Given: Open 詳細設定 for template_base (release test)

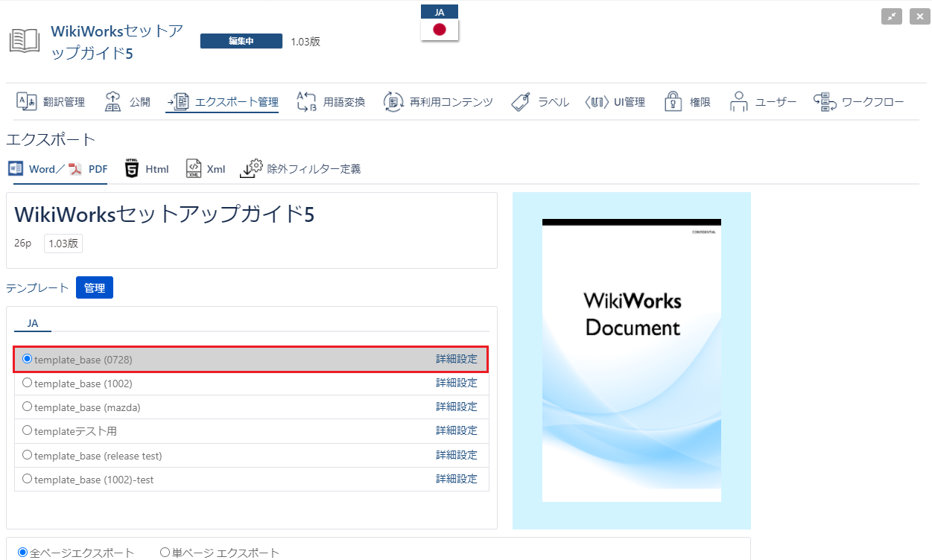Looking at the screenshot, I should coord(456,455).
